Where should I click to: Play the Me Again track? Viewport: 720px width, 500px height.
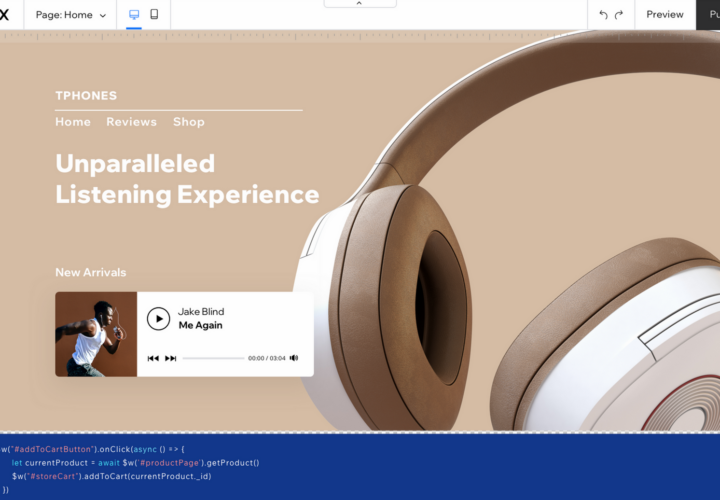[158, 319]
